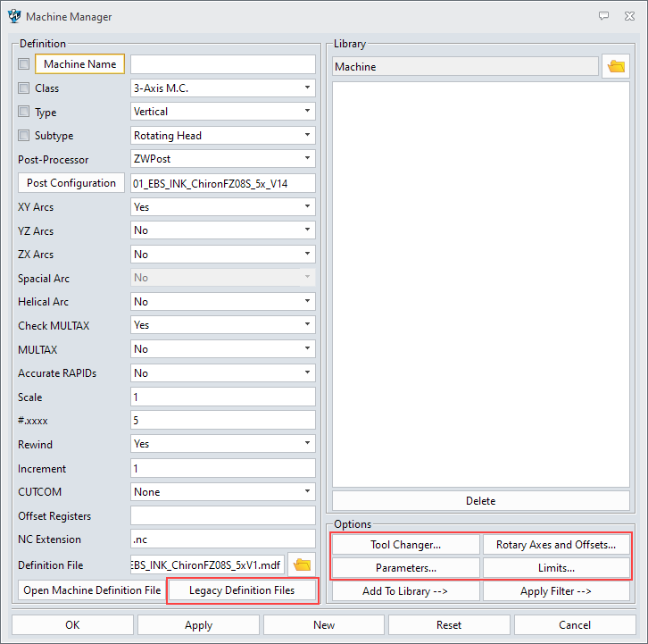Toggle the Subtype filter checkbox
The image size is (648, 644).
coord(23,135)
